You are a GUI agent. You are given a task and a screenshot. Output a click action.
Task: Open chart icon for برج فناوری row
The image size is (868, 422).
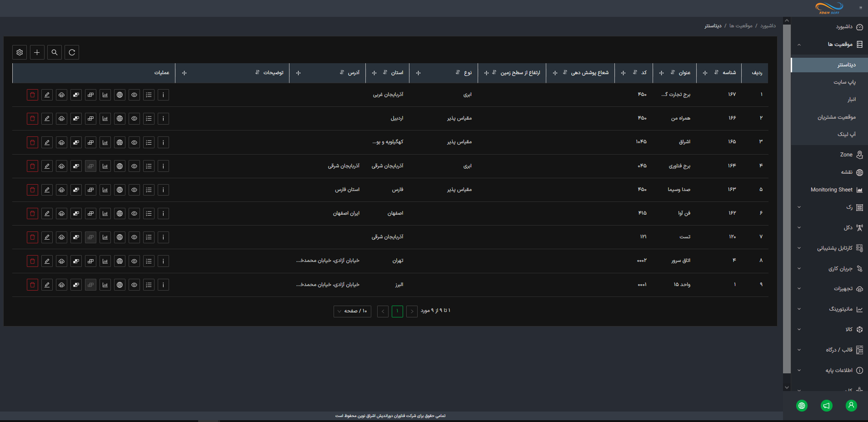pyautogui.click(x=105, y=166)
